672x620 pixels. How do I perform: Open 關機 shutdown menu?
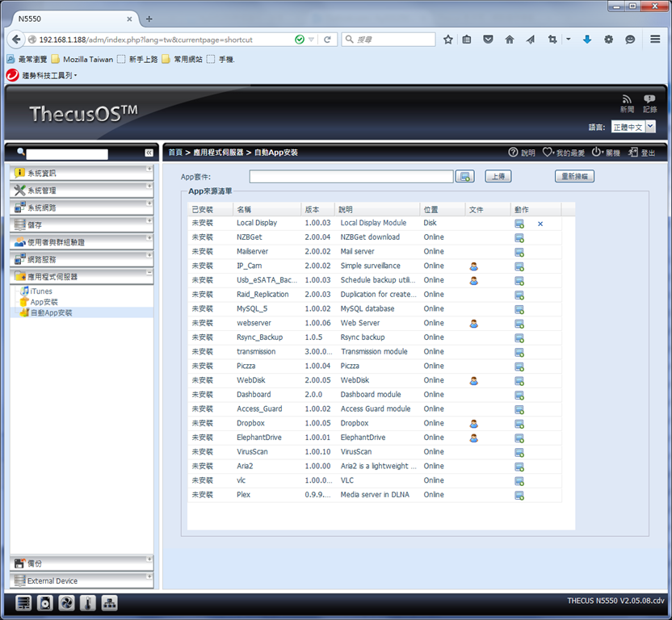click(606, 153)
